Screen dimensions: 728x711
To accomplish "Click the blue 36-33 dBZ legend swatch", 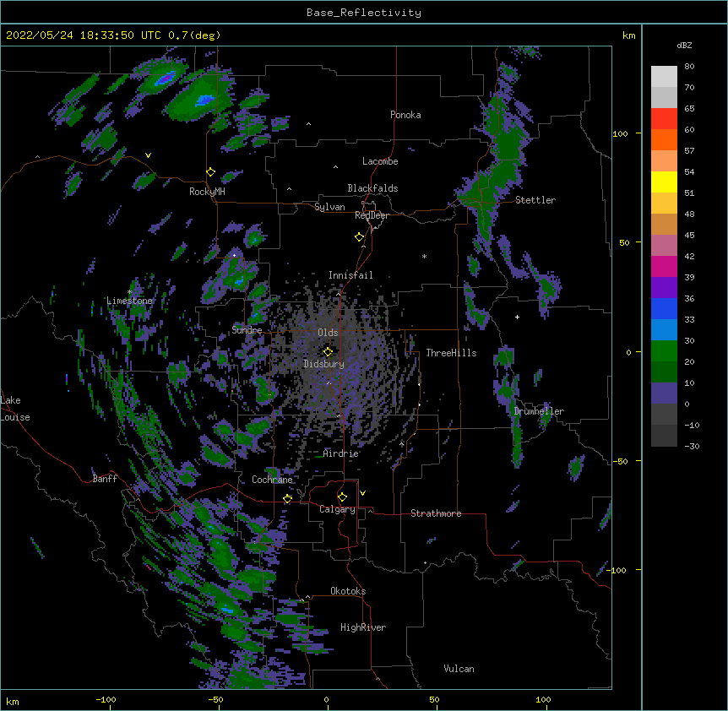I will (664, 308).
